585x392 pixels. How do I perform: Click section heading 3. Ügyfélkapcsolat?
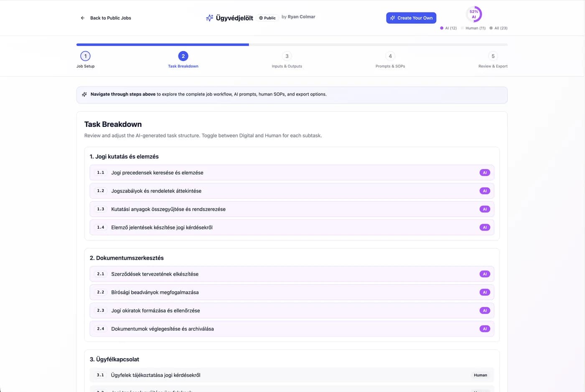coord(114,359)
